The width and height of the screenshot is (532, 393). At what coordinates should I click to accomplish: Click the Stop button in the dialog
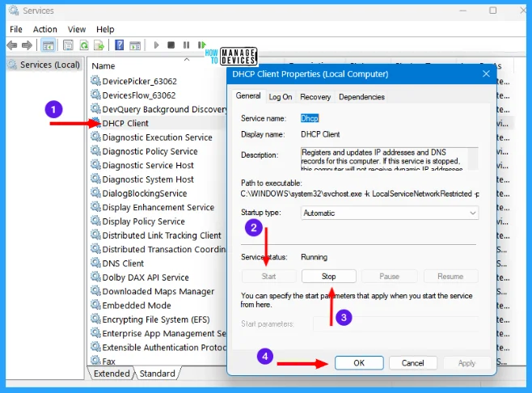pos(329,277)
